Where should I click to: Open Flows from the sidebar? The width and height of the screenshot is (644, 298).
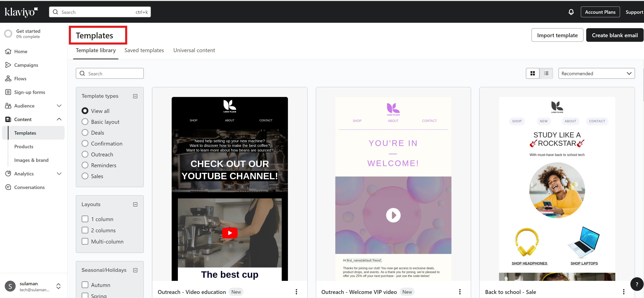click(x=20, y=79)
